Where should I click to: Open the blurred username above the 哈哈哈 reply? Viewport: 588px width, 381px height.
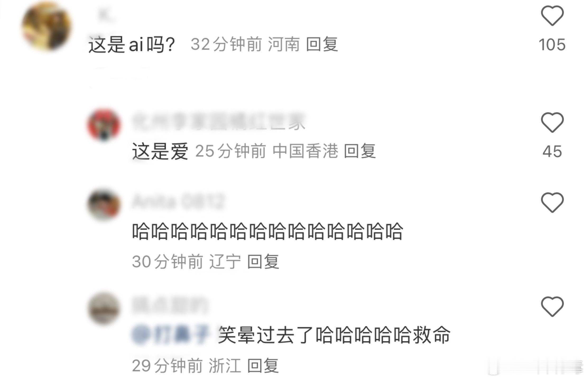(x=178, y=202)
